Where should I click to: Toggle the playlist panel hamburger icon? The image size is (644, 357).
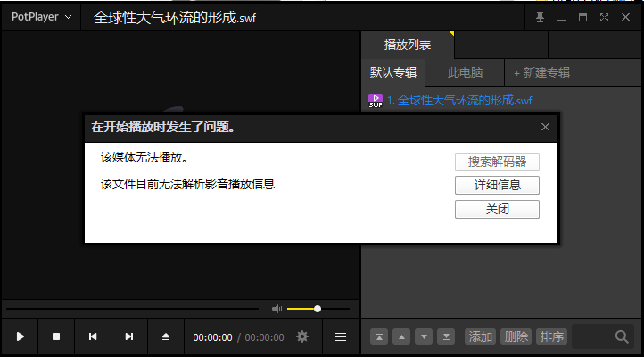pyautogui.click(x=340, y=336)
